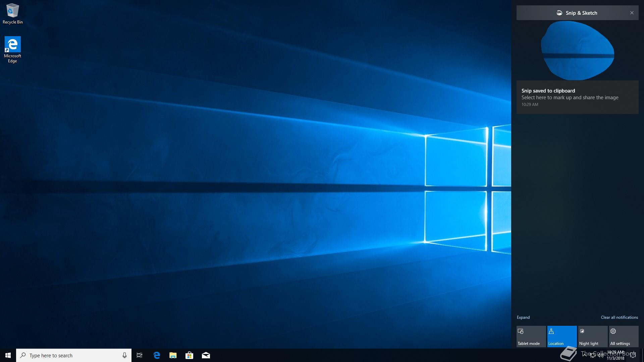Click the 'Type here to search' box

74,355
